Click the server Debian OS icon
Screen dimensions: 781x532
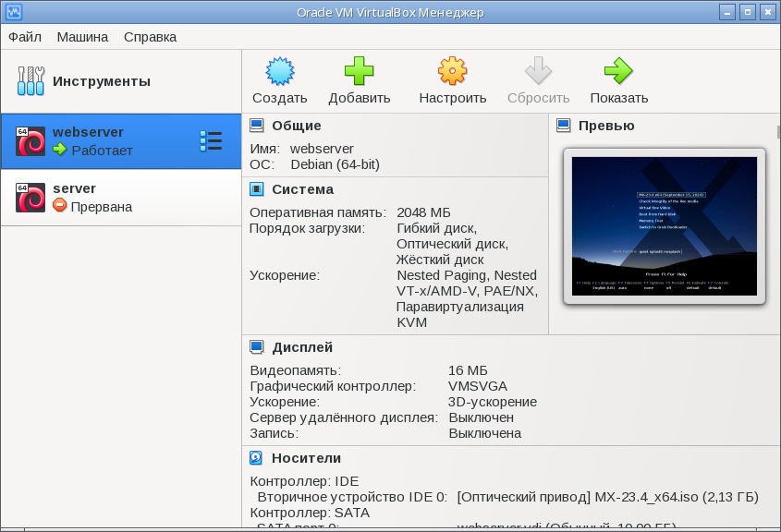click(31, 198)
